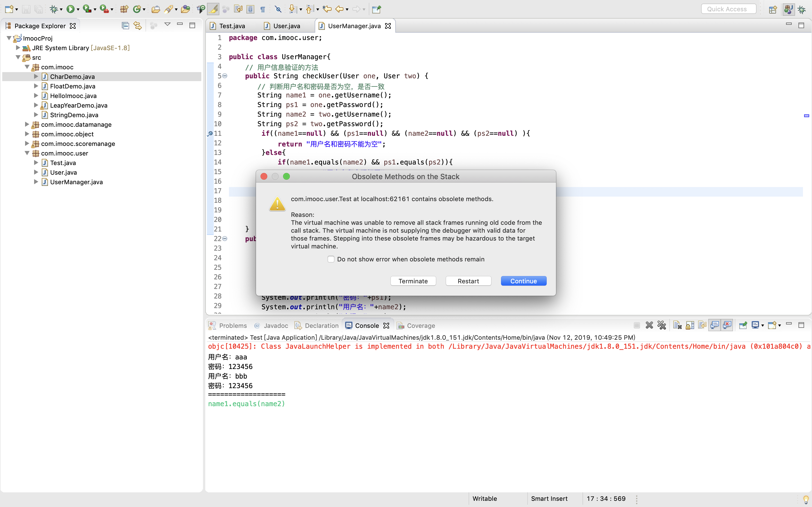Viewport: 812px width, 507px height.
Task: Click the Clear Console icon
Action: pos(677,325)
